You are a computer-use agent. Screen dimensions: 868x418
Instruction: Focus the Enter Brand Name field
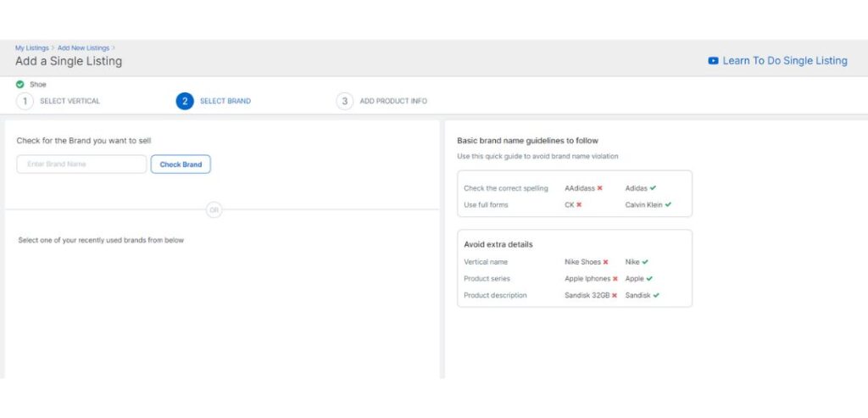click(x=81, y=164)
